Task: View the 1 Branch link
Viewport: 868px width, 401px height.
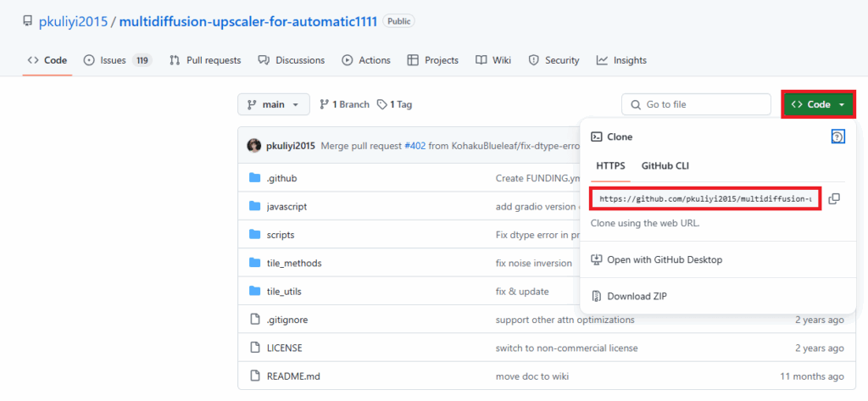Action: click(x=344, y=104)
